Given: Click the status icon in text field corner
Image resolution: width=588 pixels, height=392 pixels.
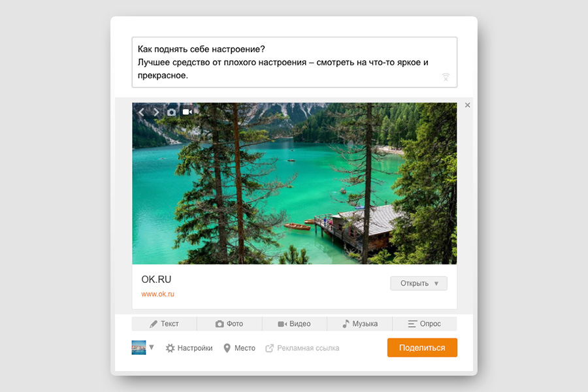Looking at the screenshot, I should click(446, 77).
